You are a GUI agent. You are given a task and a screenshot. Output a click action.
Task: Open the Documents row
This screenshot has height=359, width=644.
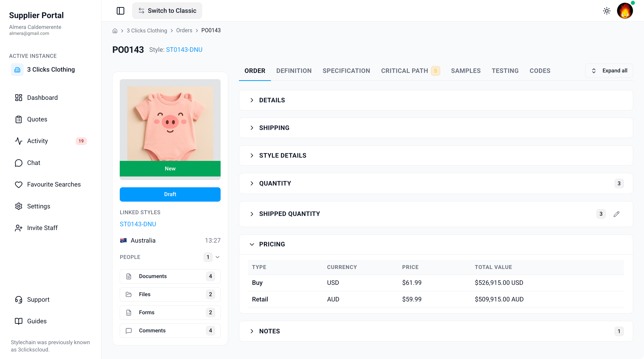coord(170,276)
